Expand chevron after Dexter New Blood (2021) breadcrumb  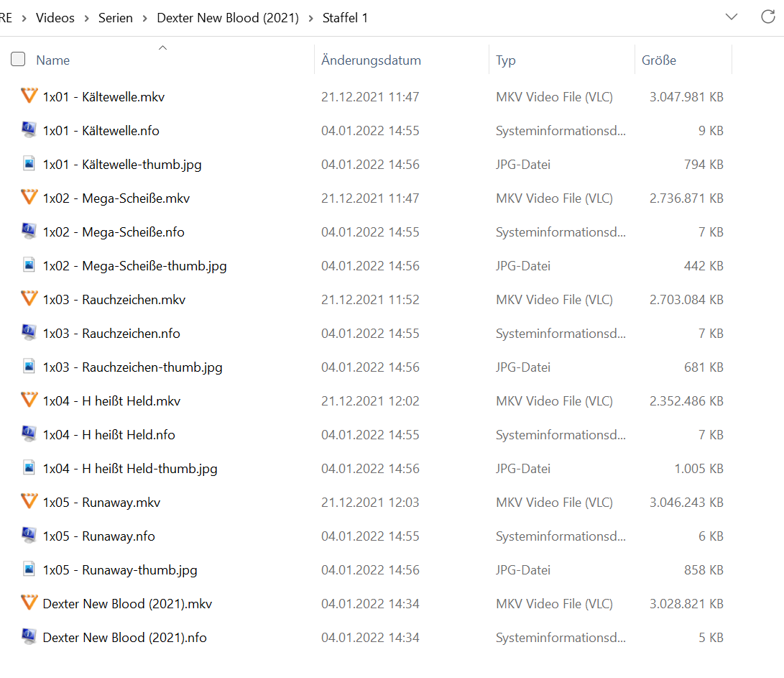click(311, 19)
